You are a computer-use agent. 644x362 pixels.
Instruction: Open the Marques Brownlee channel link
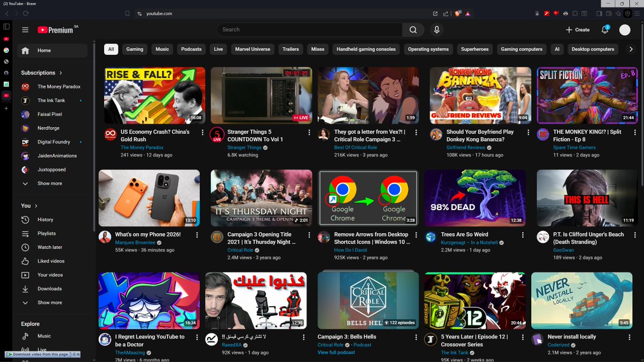(x=135, y=242)
